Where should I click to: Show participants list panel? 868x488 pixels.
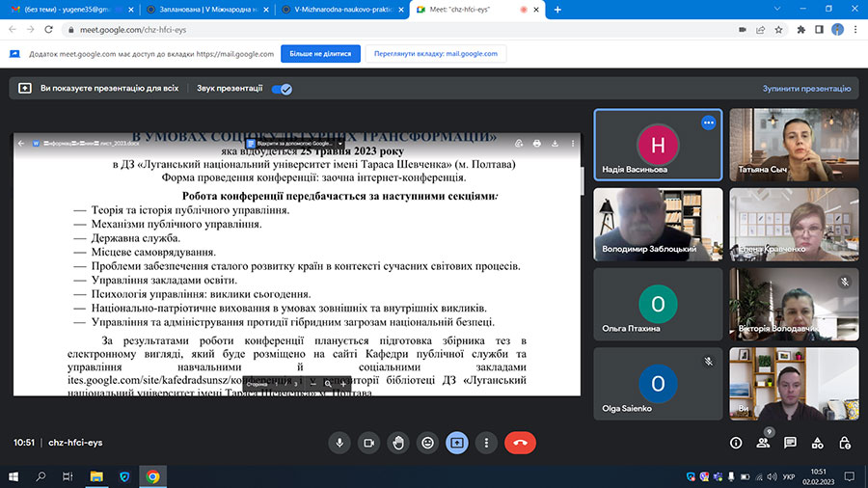763,443
